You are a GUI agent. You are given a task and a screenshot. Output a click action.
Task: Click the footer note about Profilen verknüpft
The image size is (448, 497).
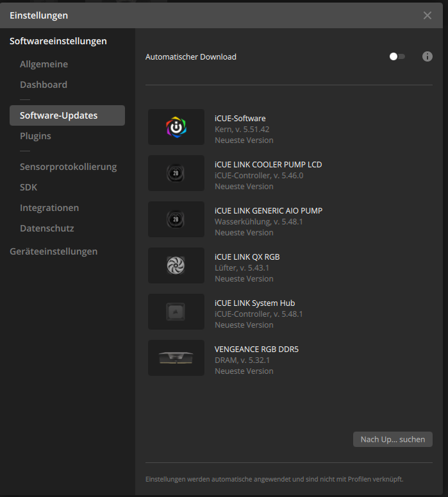(x=274, y=479)
